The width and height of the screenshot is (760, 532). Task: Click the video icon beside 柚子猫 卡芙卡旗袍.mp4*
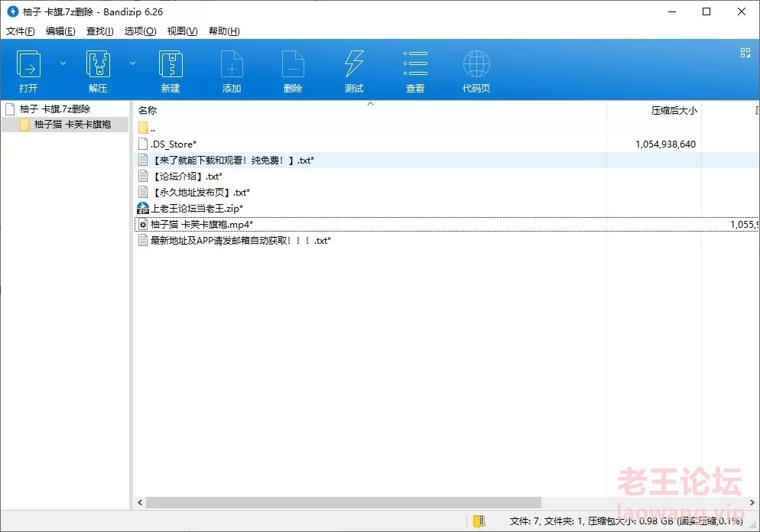(x=143, y=224)
